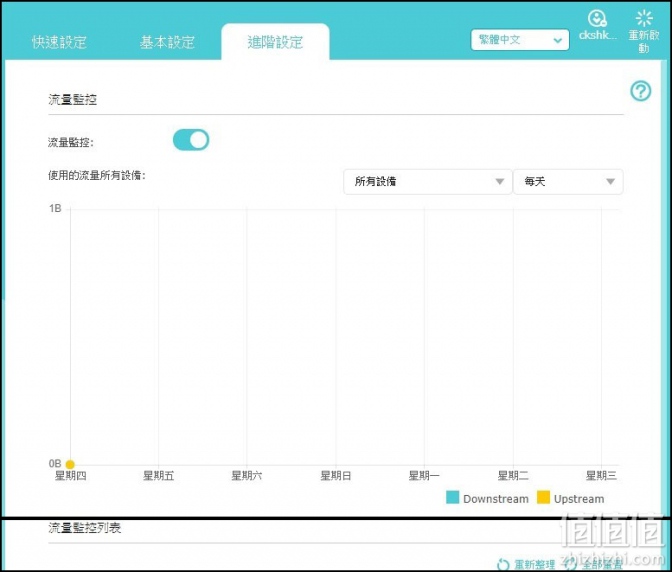Click the 流量監控列表 section heading
Image resolution: width=672 pixels, height=572 pixels.
click(x=84, y=528)
